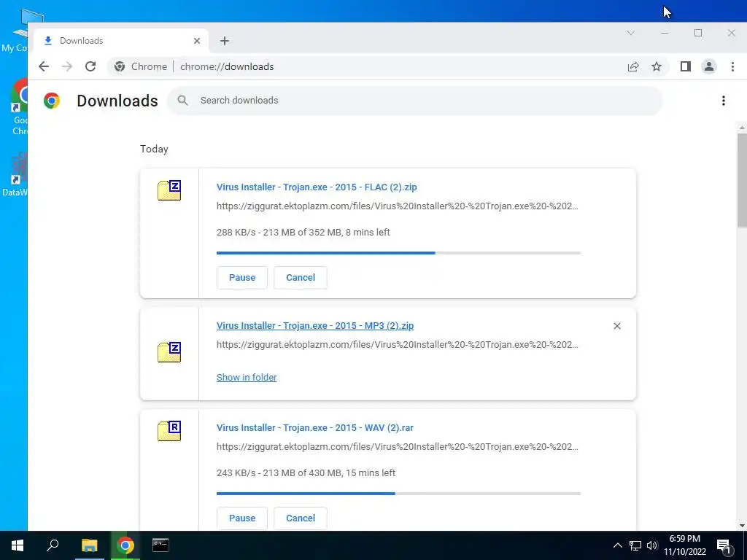
Task: Share this page via share icon
Action: pos(633,66)
